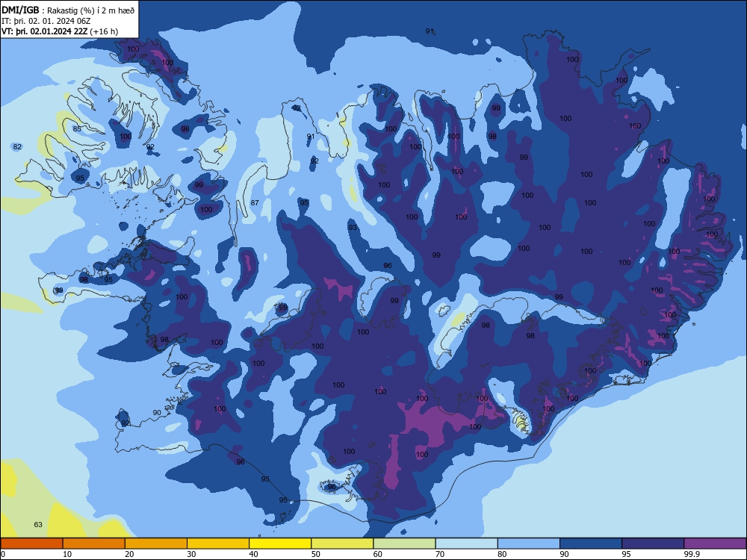The width and height of the screenshot is (747, 560).
Task: Click the light orange 20–30 legend swatch
Action: [156, 544]
